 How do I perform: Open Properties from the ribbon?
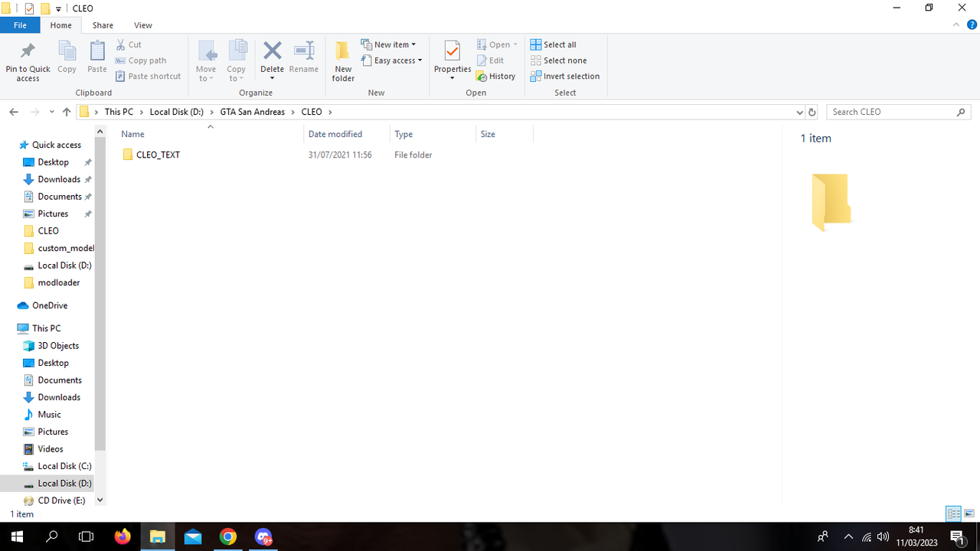coord(452,61)
